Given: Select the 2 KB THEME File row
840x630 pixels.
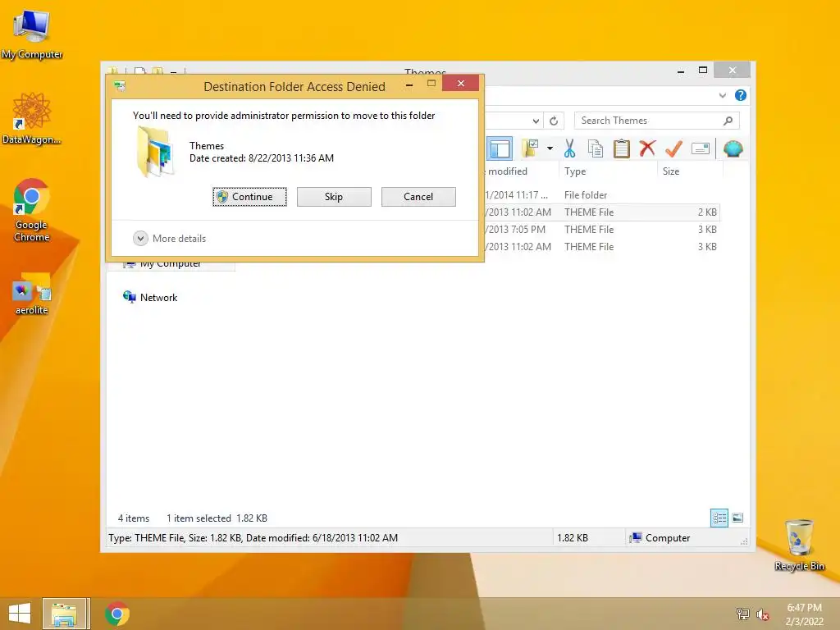Looking at the screenshot, I should [601, 212].
